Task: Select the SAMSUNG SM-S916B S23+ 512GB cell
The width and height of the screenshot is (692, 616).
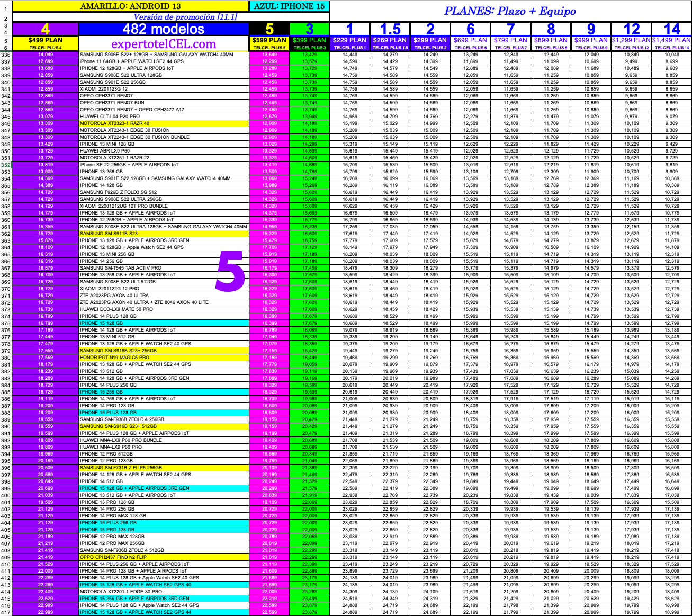Action: (164, 426)
